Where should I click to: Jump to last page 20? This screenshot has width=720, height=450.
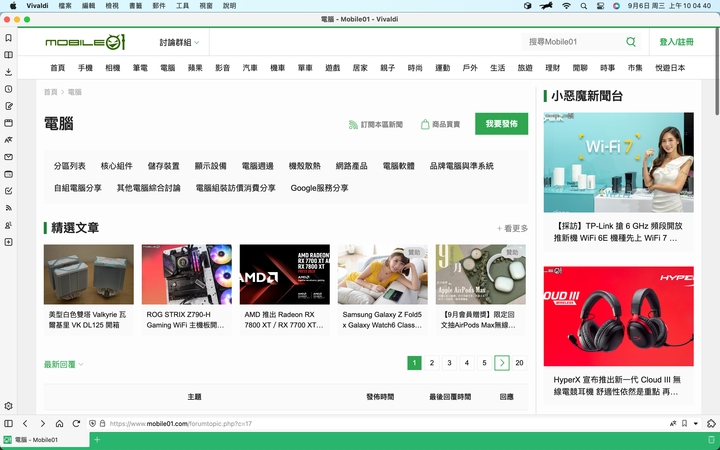tap(519, 363)
